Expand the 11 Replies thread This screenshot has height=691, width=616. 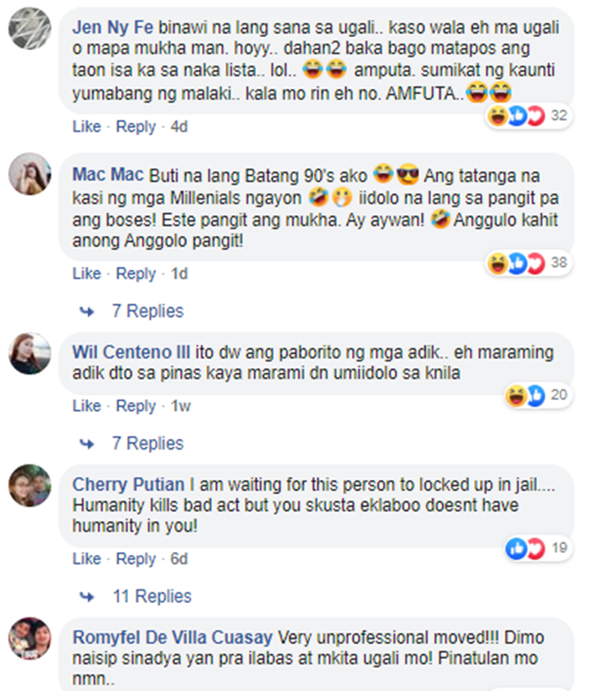152,597
